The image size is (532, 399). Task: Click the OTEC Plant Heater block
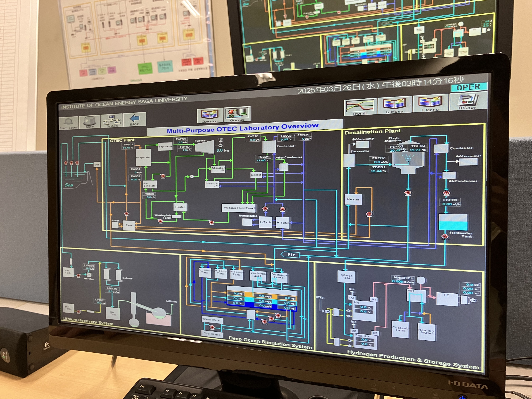pos(180,207)
